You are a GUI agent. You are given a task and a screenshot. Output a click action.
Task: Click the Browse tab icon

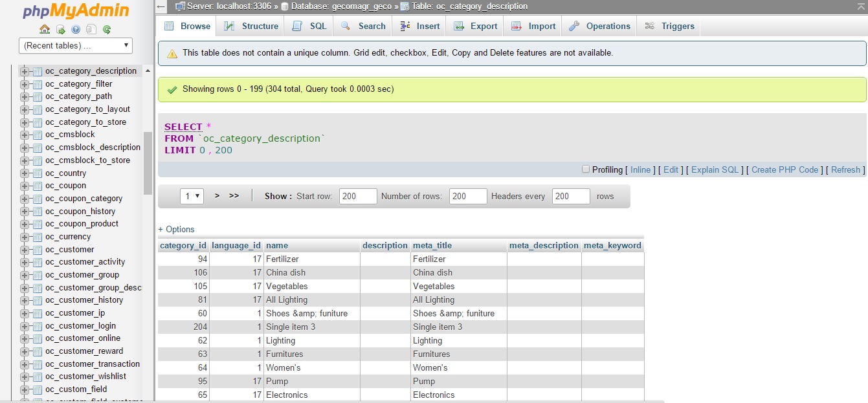point(169,26)
